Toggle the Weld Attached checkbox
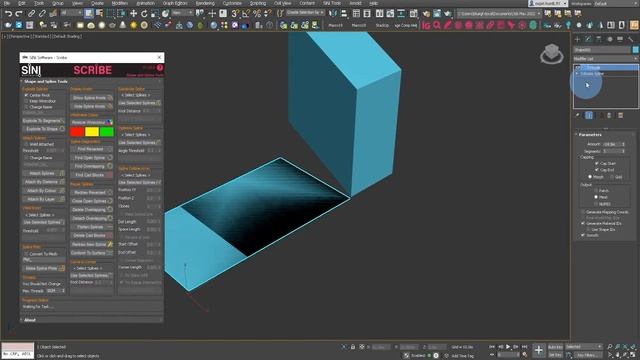Viewport: 640px width, 360px height. coord(27,144)
